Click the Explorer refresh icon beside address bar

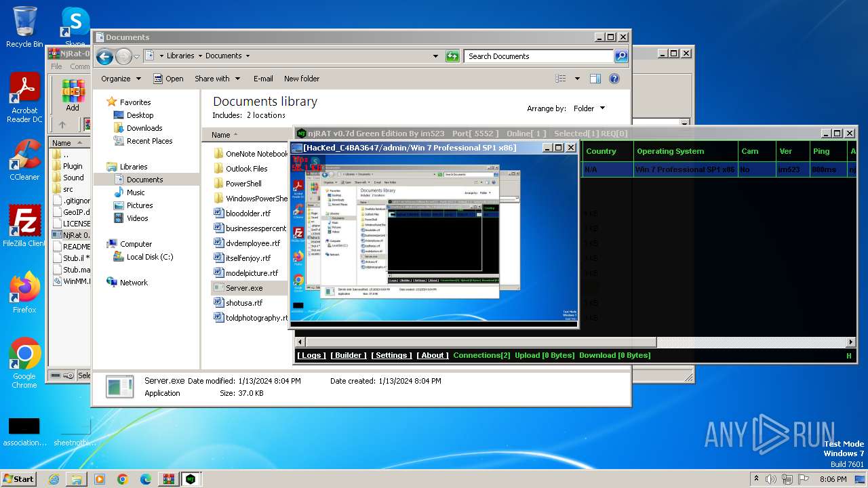[x=452, y=56]
